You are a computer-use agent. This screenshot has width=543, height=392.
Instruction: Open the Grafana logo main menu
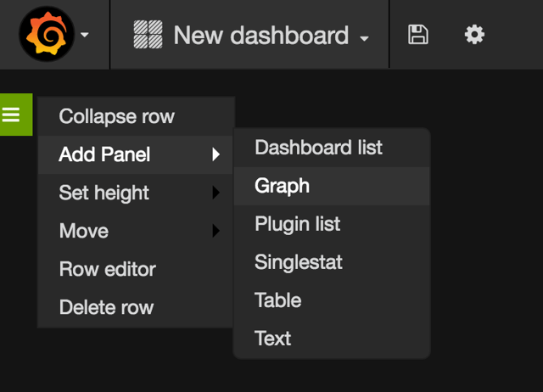47,34
